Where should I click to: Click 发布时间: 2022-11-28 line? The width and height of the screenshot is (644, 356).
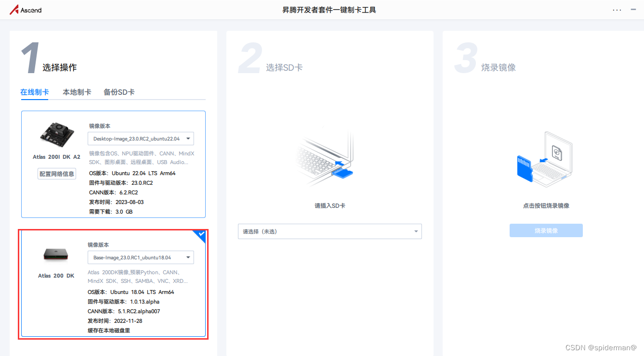115,321
